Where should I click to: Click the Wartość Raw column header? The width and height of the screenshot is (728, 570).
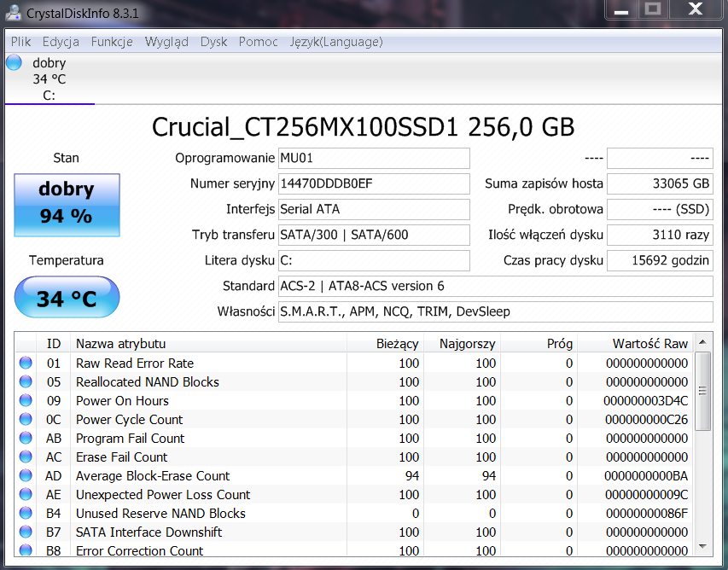coord(635,344)
